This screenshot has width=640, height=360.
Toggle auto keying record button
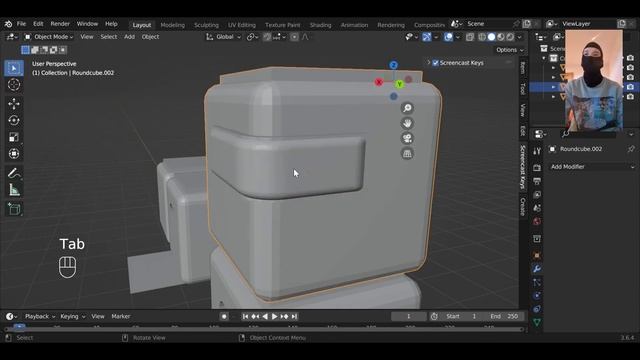(x=224, y=316)
